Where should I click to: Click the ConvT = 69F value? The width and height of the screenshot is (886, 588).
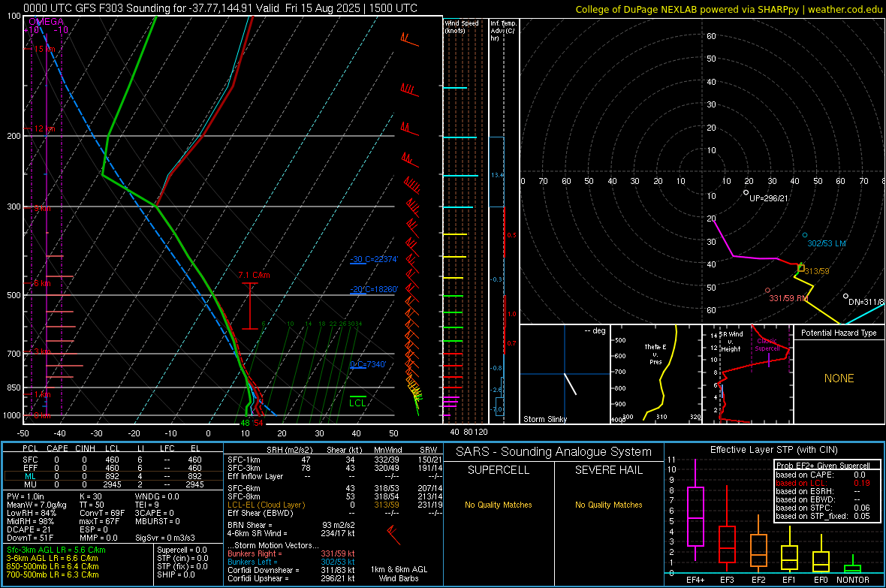tap(102, 513)
